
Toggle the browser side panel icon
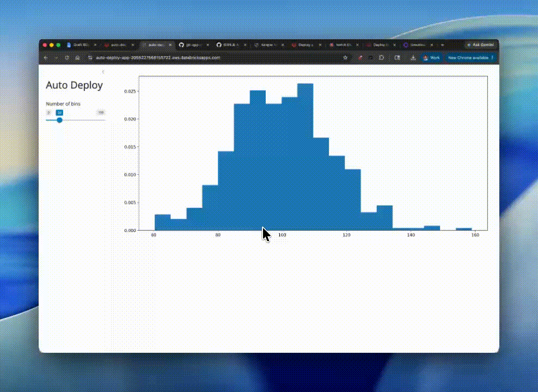(397, 58)
